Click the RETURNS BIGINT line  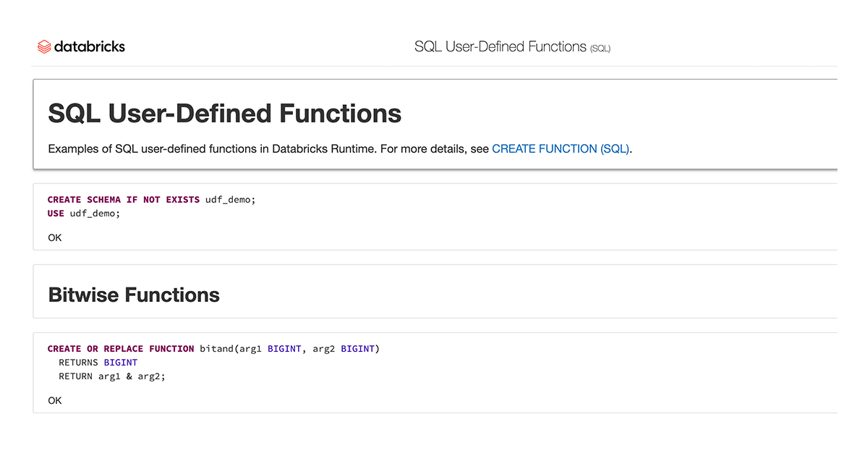pos(98,363)
